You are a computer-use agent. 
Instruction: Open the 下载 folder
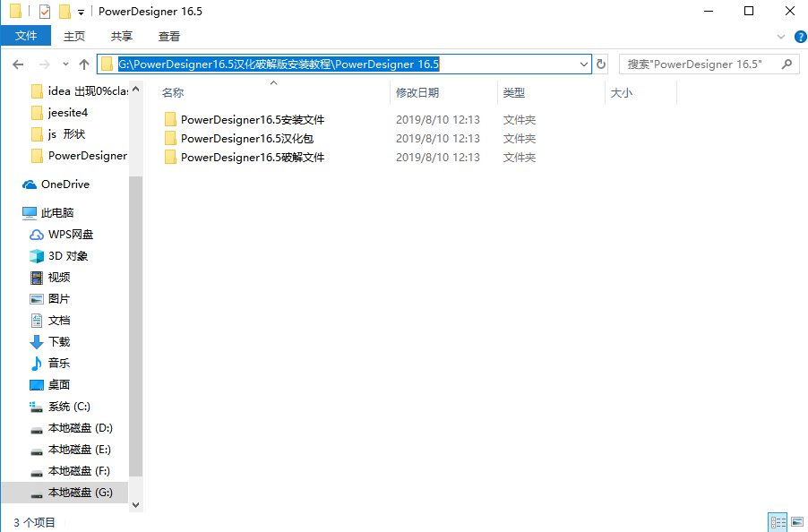click(x=50, y=342)
